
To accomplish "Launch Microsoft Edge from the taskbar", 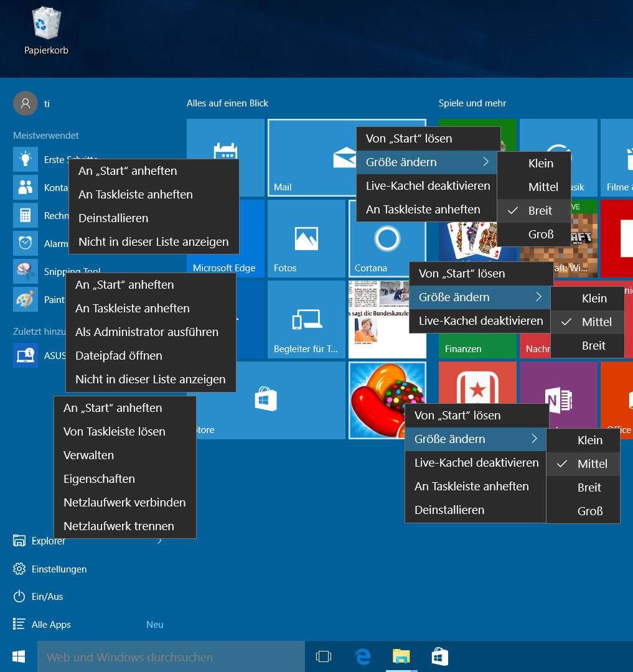I will (362, 656).
